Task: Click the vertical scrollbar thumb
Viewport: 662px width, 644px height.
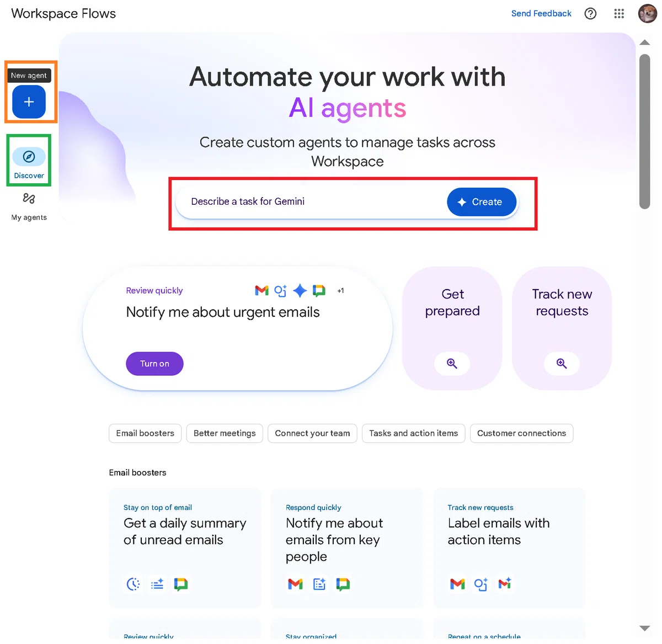Action: tap(644, 131)
